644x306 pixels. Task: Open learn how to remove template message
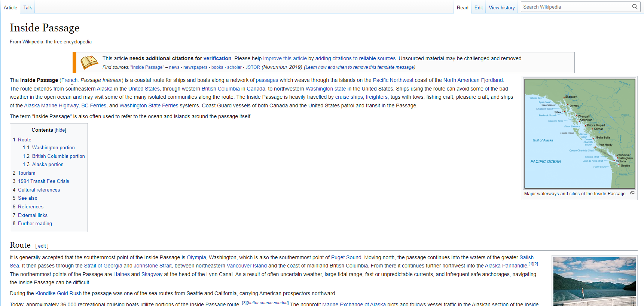pos(360,67)
